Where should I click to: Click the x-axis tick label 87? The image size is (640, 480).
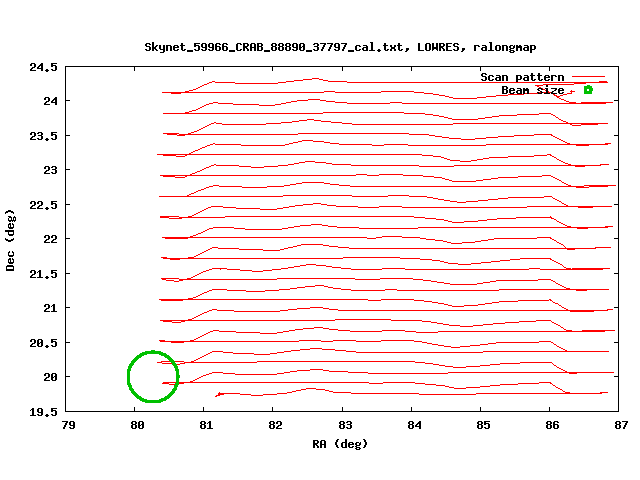click(621, 425)
